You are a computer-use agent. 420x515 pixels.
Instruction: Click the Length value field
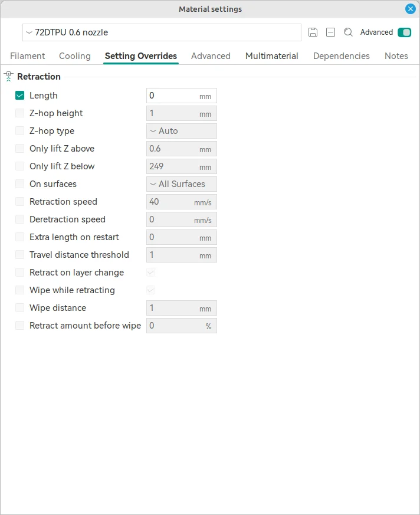[182, 96]
